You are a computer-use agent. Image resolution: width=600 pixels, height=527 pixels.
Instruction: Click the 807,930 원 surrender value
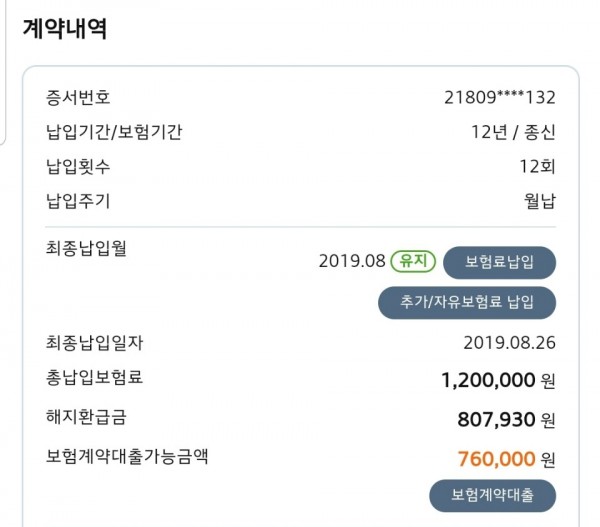506,419
